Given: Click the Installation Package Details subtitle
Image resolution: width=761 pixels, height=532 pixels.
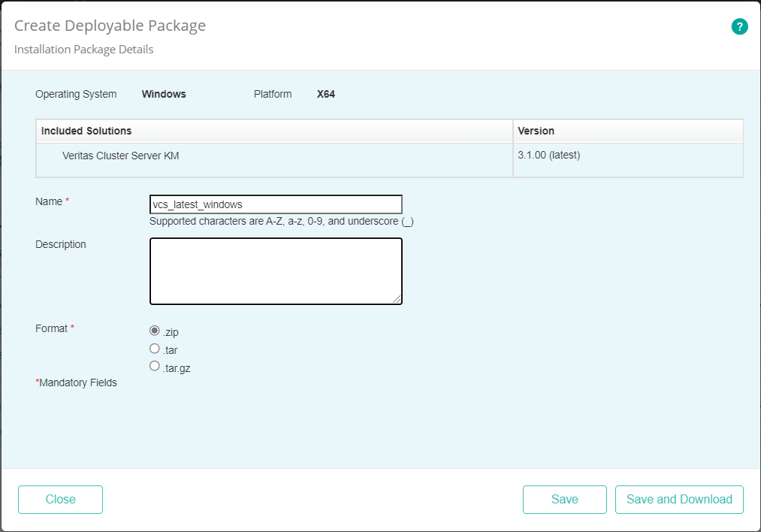Looking at the screenshot, I should (83, 49).
